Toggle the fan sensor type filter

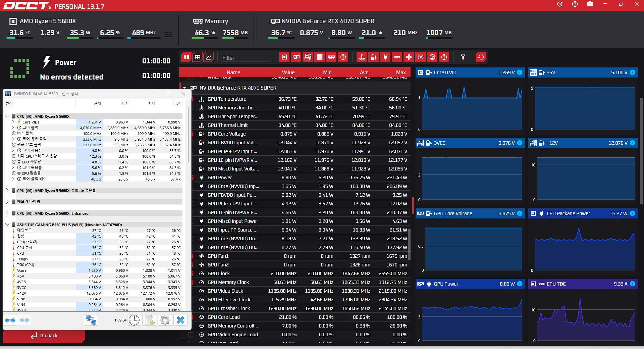409,57
